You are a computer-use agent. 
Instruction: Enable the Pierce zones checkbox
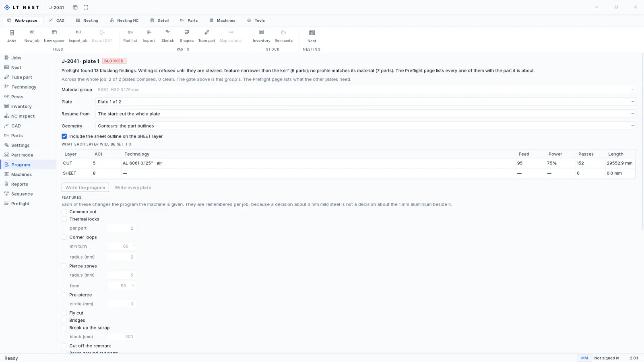(x=64, y=266)
